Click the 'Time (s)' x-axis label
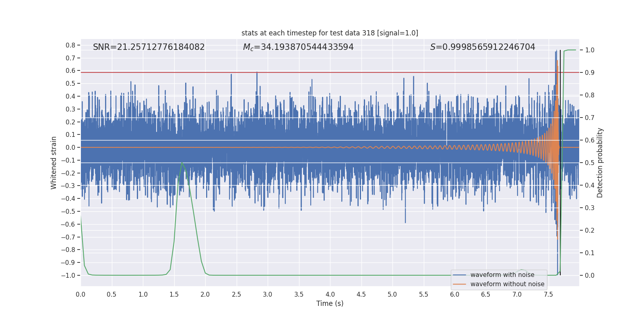This screenshot has height=322, width=644. pyautogui.click(x=330, y=303)
